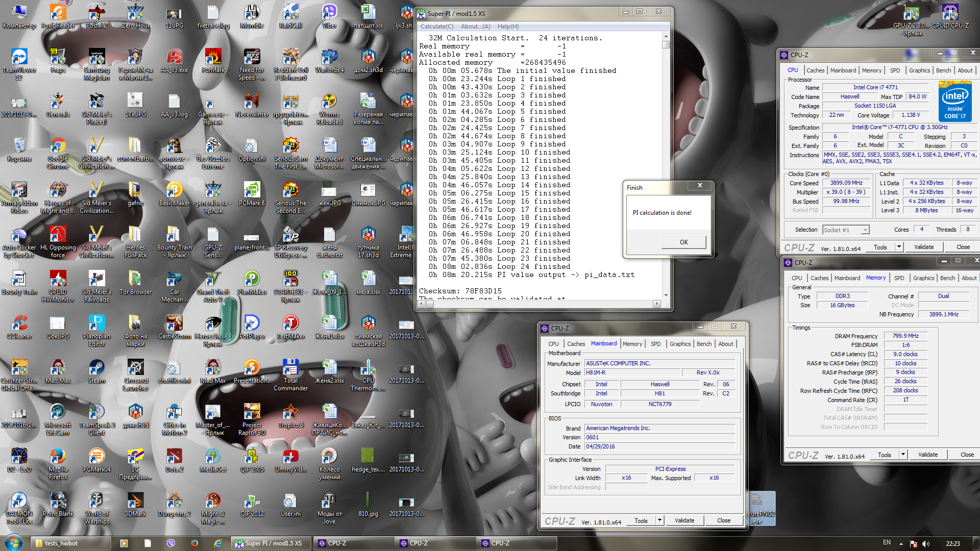The width and height of the screenshot is (980, 551).
Task: Open the Recycle Bin (Корзина) icon
Action: 19,149
